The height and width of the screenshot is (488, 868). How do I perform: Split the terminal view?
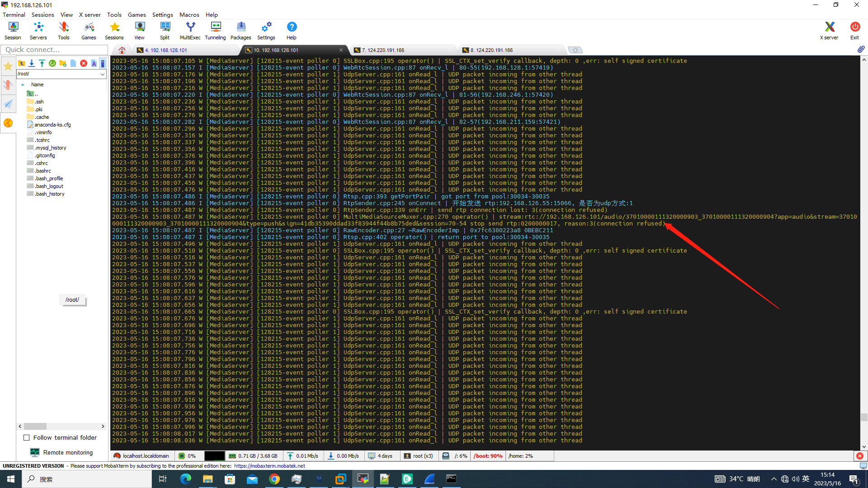coord(165,30)
